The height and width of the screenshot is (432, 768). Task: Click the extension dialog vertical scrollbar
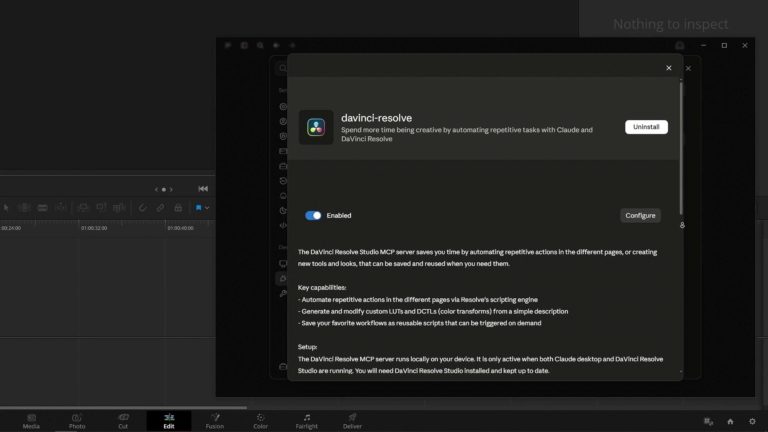tap(681, 147)
